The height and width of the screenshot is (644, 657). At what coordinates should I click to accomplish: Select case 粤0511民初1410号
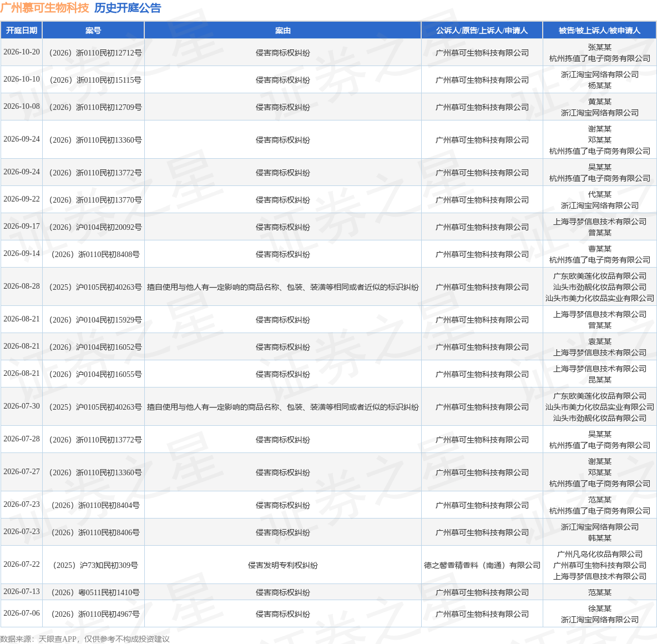(95, 592)
